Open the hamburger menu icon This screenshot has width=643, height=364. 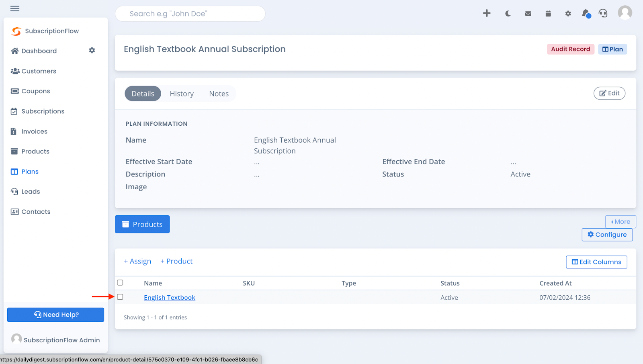pos(15,8)
